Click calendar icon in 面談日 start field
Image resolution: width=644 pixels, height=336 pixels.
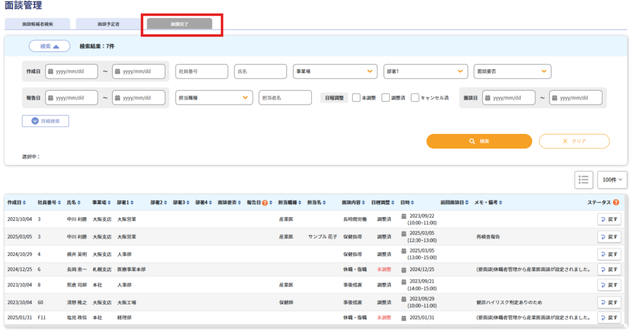(486, 98)
